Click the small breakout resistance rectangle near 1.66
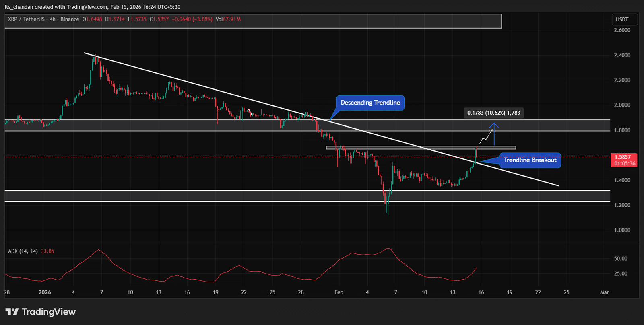644x325 pixels. pos(421,148)
